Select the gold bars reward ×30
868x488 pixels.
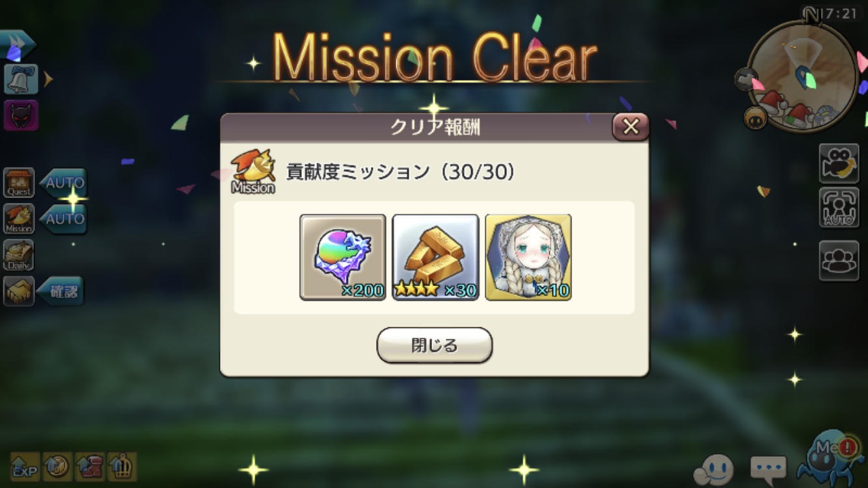pyautogui.click(x=436, y=257)
